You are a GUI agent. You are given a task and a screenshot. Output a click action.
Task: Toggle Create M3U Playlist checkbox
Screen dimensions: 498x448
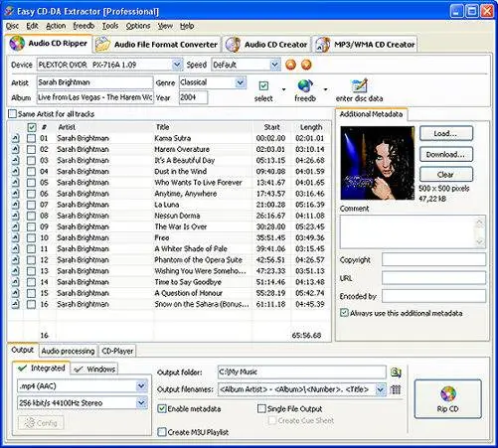click(x=161, y=432)
